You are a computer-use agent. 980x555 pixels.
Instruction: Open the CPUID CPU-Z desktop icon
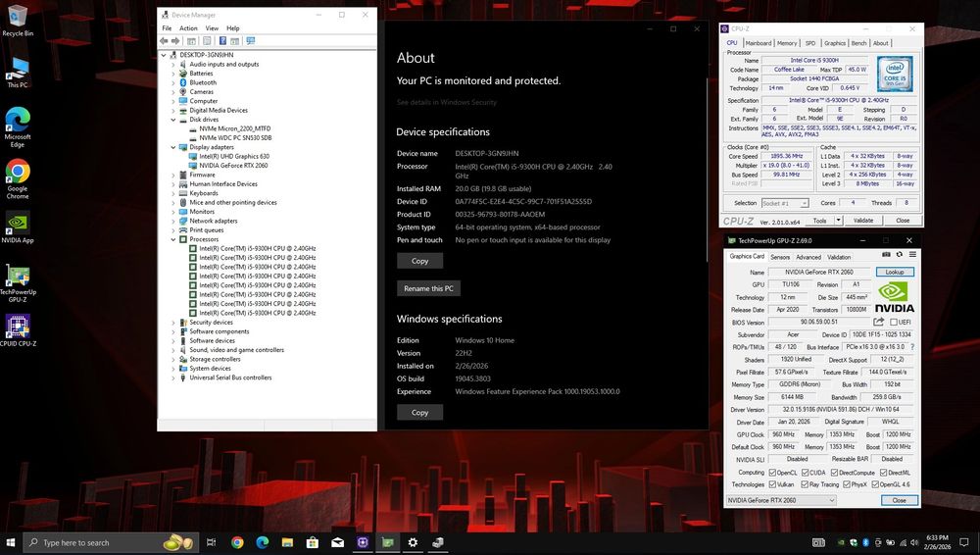18,330
